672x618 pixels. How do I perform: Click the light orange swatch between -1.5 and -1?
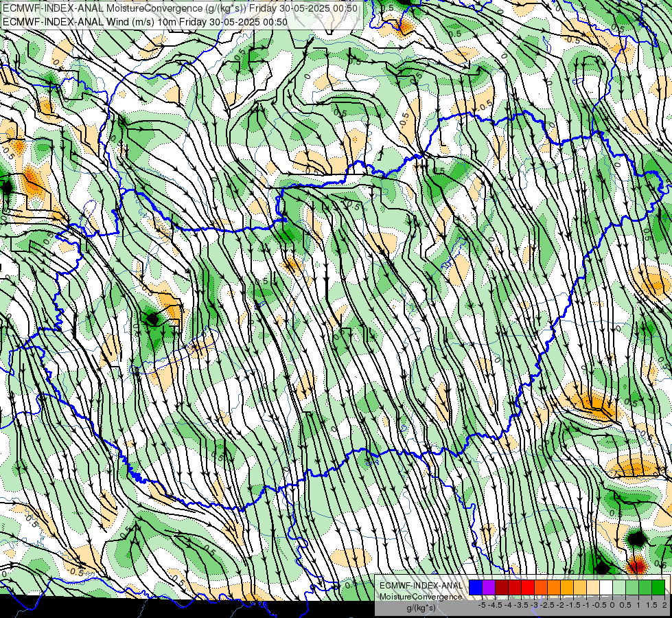(x=580, y=587)
